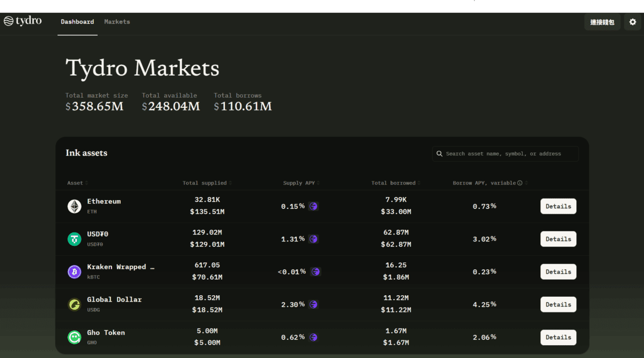
Task: Select the Dashboard tab
Action: pyautogui.click(x=77, y=22)
